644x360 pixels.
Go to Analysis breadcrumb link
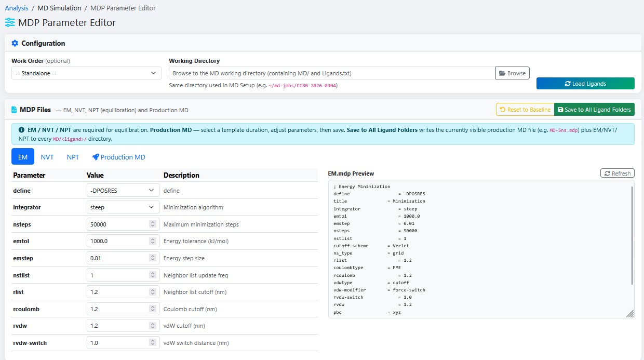coord(17,8)
